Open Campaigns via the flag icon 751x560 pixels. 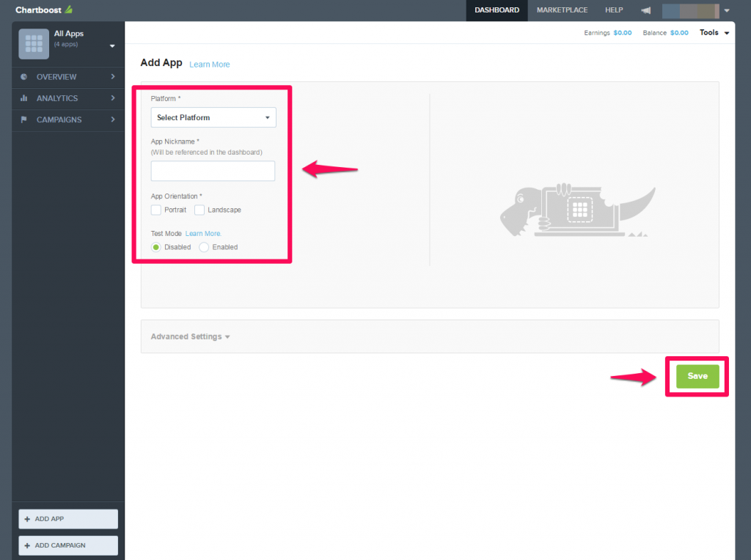(x=26, y=119)
